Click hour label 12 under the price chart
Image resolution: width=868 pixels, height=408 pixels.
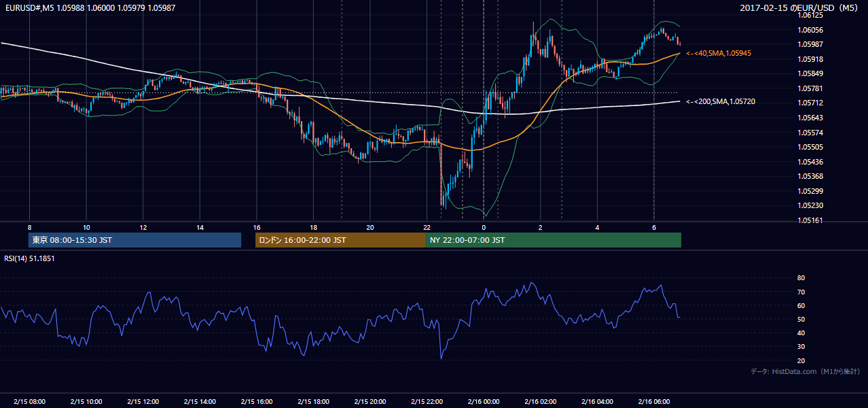(x=143, y=227)
